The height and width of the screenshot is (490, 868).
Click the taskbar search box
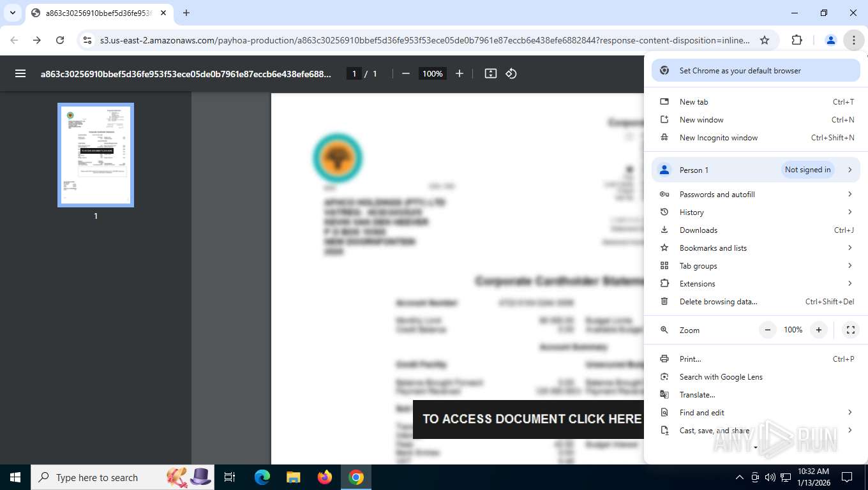coord(121,477)
